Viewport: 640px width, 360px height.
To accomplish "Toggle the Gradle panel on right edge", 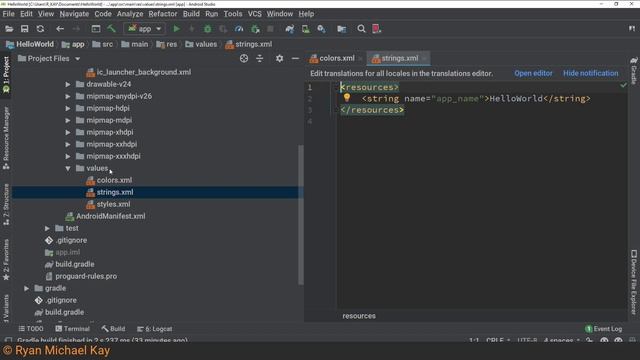I will pyautogui.click(x=633, y=71).
